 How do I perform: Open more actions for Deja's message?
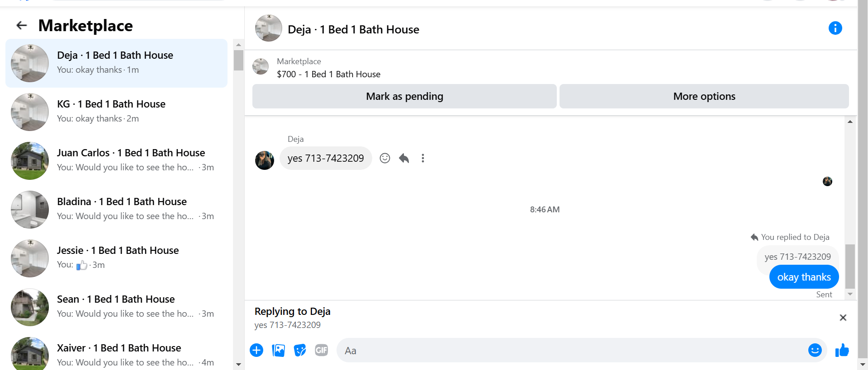point(423,158)
